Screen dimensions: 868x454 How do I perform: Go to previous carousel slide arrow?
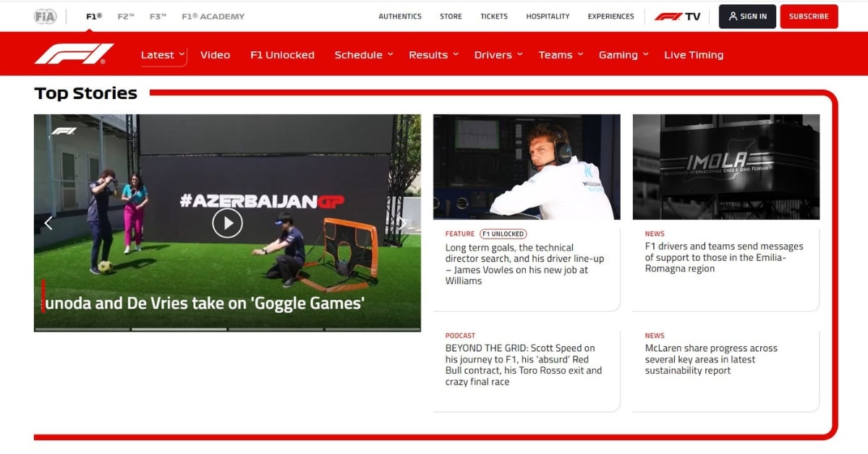(48, 223)
